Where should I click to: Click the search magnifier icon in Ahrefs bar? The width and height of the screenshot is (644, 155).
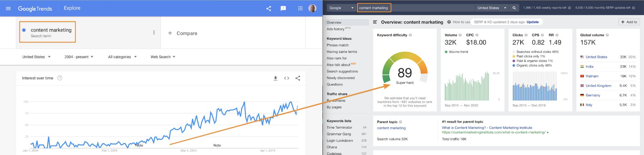tap(514, 8)
